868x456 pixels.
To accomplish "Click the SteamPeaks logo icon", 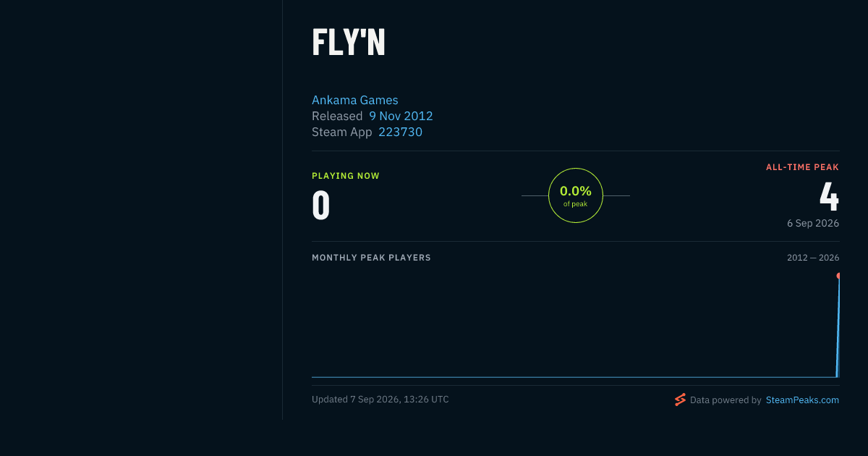I will 680,400.
